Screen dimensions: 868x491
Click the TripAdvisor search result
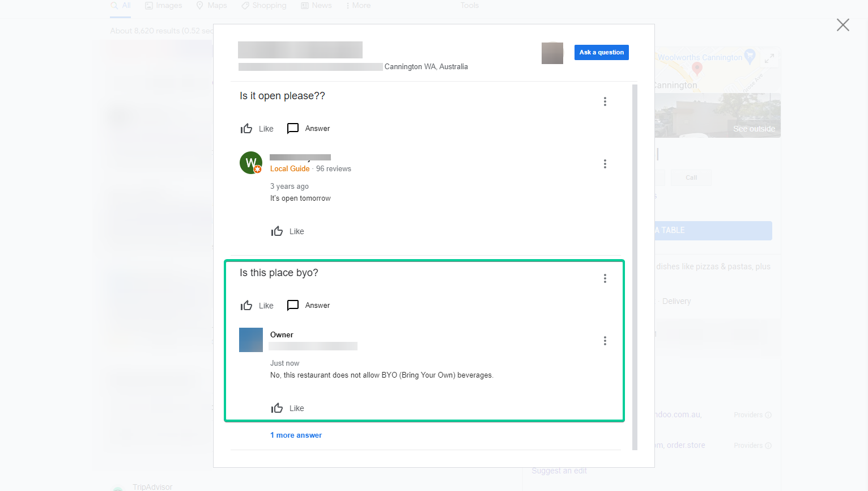pyautogui.click(x=152, y=487)
